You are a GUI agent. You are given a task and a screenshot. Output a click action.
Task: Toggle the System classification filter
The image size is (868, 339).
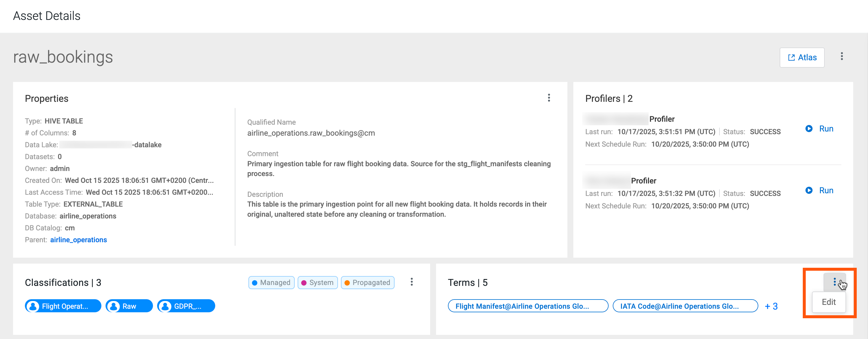(x=317, y=282)
